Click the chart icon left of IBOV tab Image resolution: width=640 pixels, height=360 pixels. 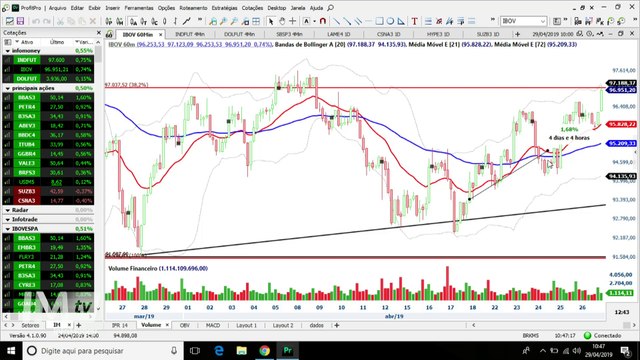[x=109, y=34]
